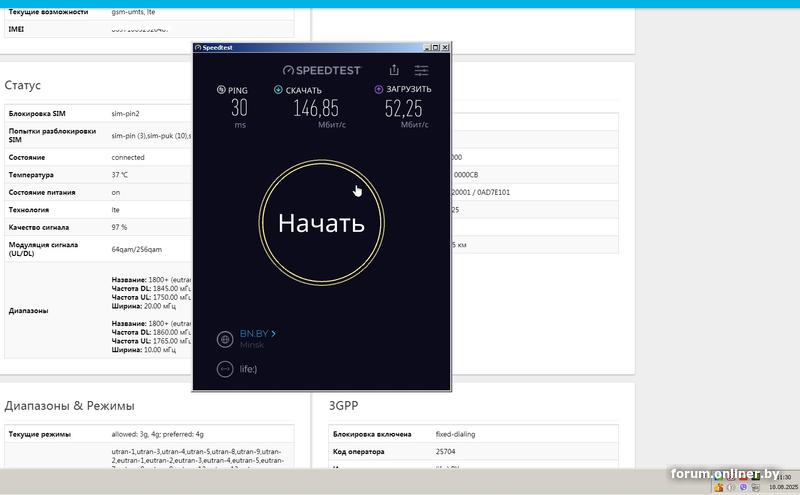Click the orange tray icon in taskbar
Screen dimensions: 800x495
719,487
